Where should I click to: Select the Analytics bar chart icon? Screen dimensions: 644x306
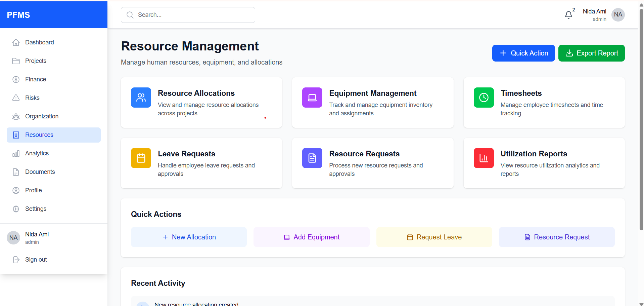[x=16, y=153]
